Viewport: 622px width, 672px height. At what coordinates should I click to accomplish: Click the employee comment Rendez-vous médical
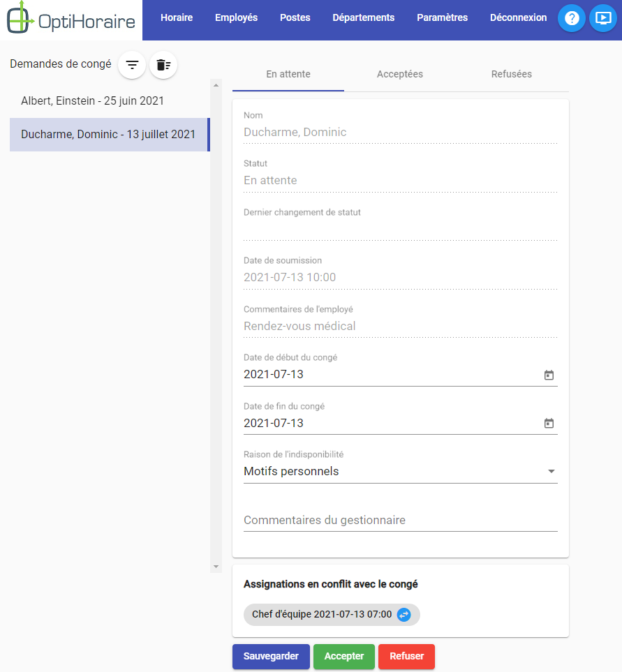click(299, 326)
